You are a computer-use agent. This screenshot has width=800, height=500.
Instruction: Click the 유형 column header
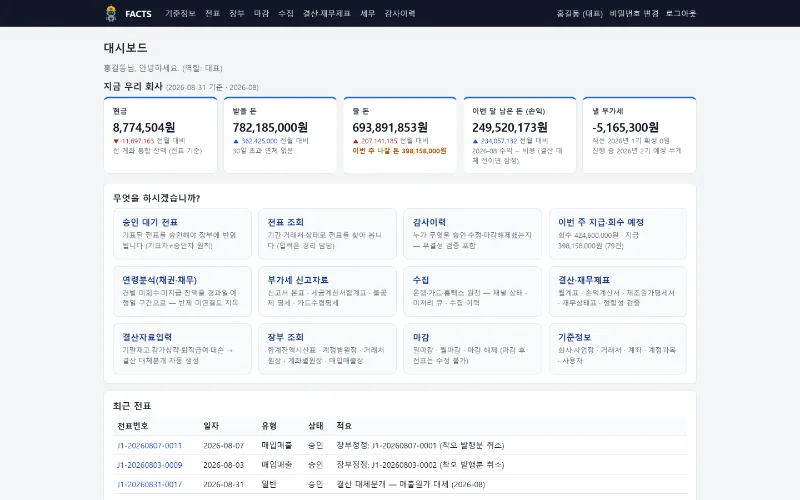tap(269, 426)
